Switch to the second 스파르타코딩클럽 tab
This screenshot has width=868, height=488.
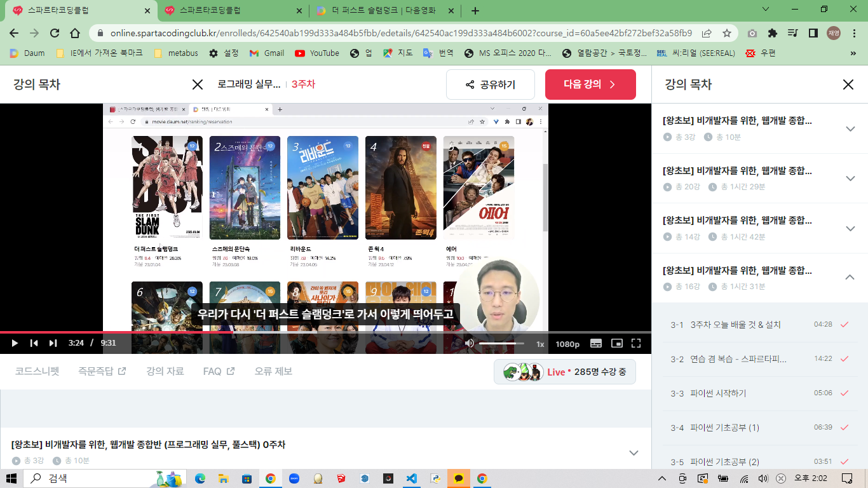[233, 11]
